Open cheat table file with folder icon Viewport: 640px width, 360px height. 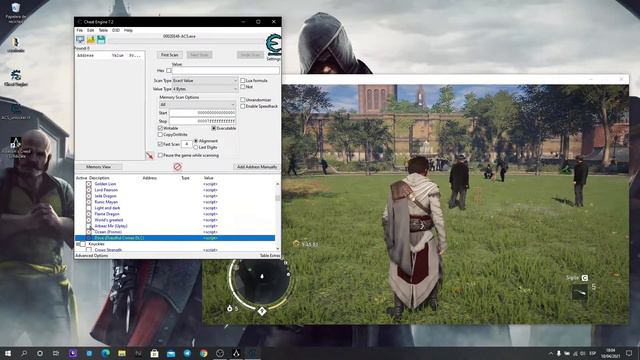pos(91,39)
